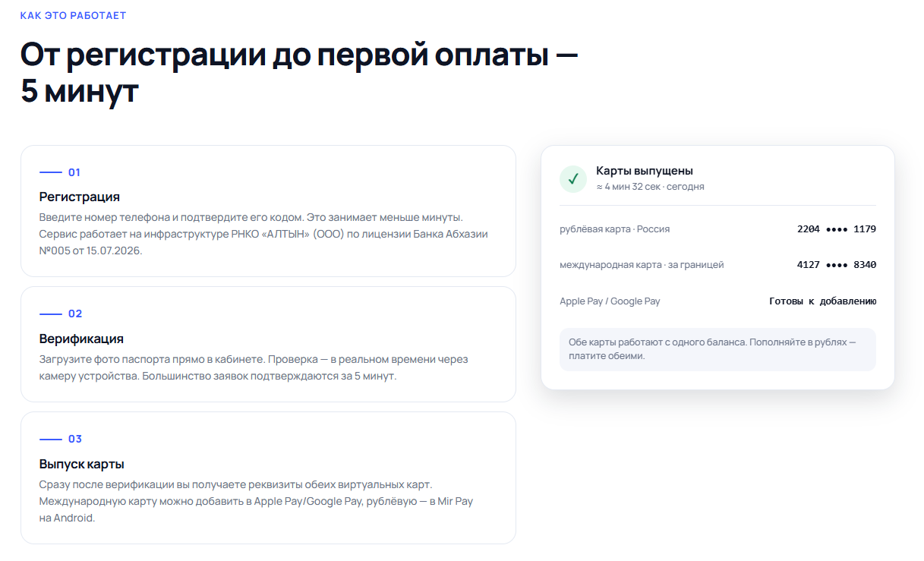The width and height of the screenshot is (924, 561).
Task: Click description starting Введите номер телефона
Action: point(263,234)
